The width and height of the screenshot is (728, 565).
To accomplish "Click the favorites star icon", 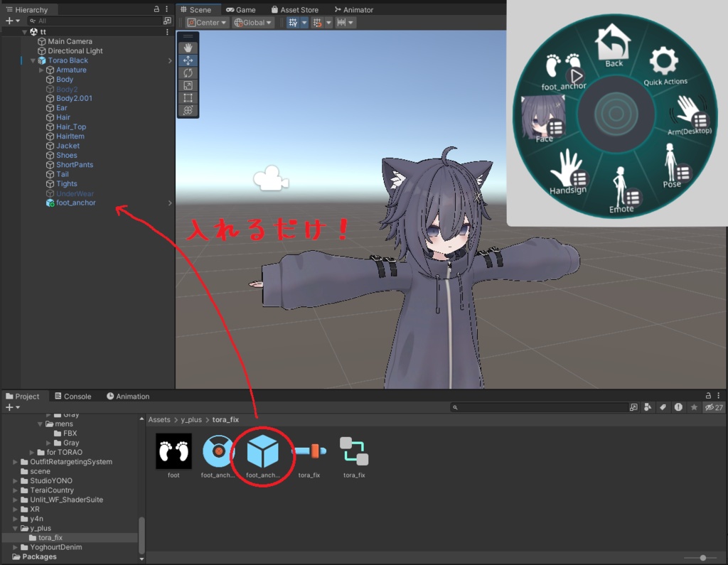I will click(x=694, y=407).
